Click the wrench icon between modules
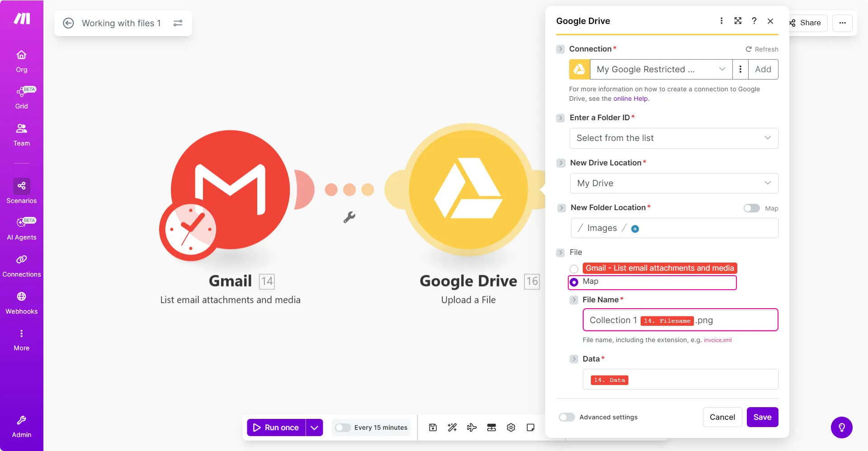 click(349, 217)
